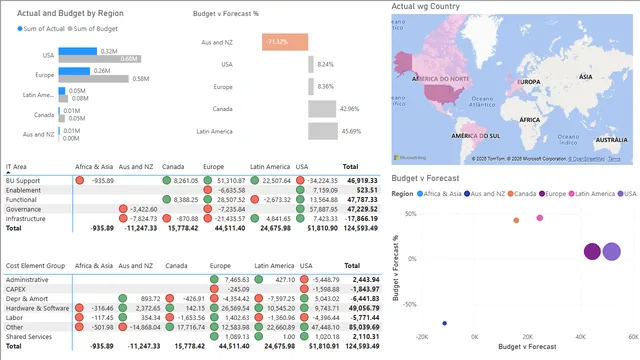Select the Hardware & Software row label

coord(37,308)
